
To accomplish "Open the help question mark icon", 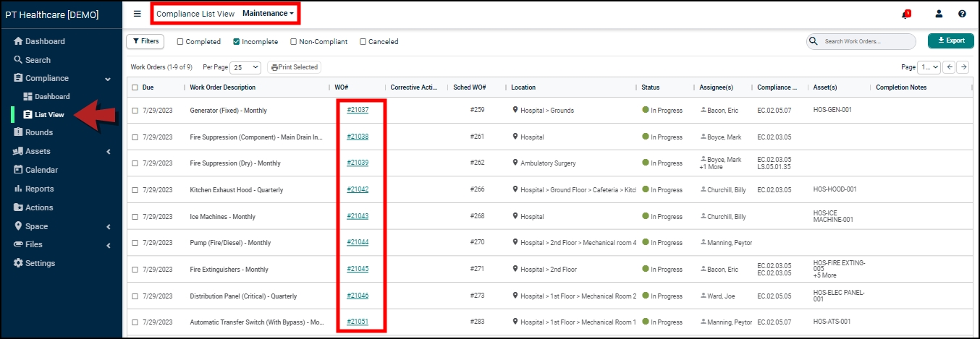I will pyautogui.click(x=962, y=14).
